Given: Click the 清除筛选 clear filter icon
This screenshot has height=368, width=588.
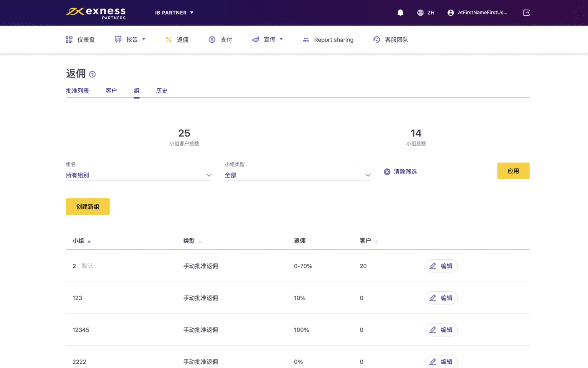Looking at the screenshot, I should tap(387, 172).
